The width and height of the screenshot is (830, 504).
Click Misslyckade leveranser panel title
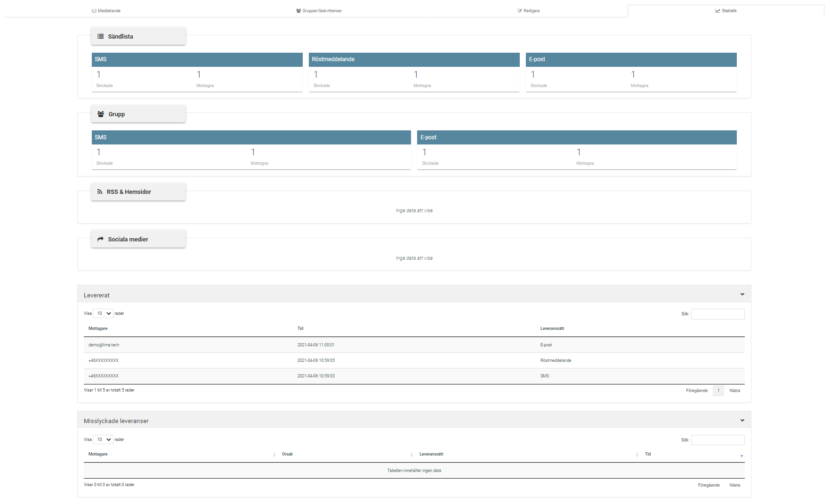pos(116,421)
